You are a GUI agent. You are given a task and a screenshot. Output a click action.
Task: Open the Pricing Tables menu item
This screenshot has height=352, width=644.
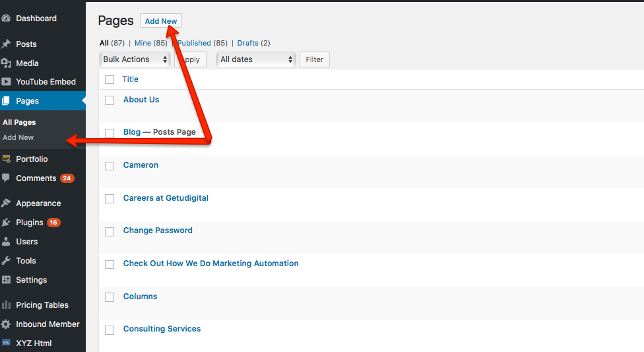coord(42,304)
